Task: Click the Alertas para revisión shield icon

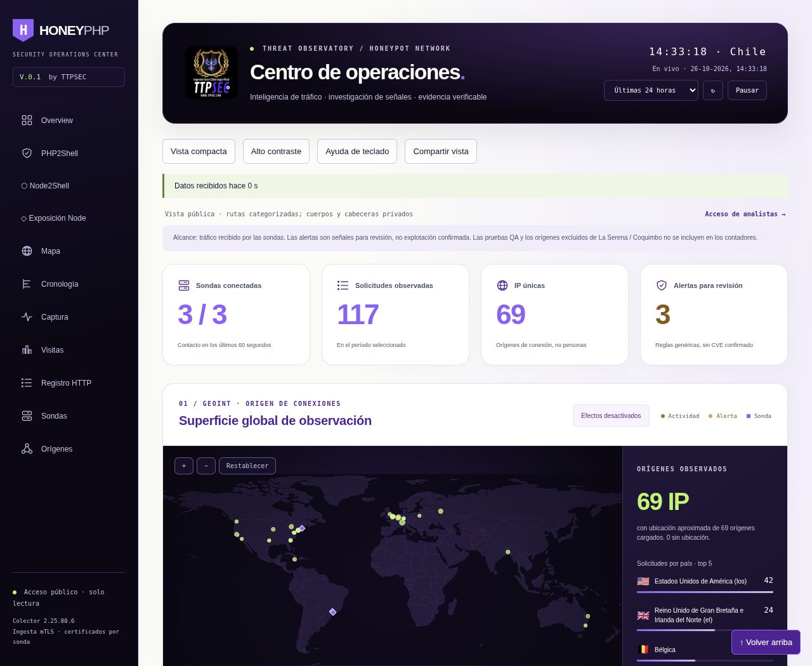Action: pyautogui.click(x=662, y=285)
